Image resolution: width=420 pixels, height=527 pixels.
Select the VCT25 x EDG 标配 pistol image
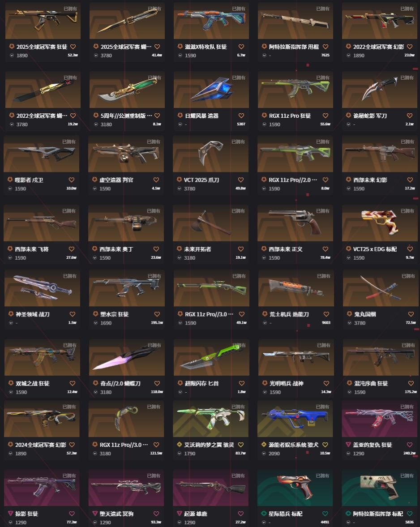[380, 223]
